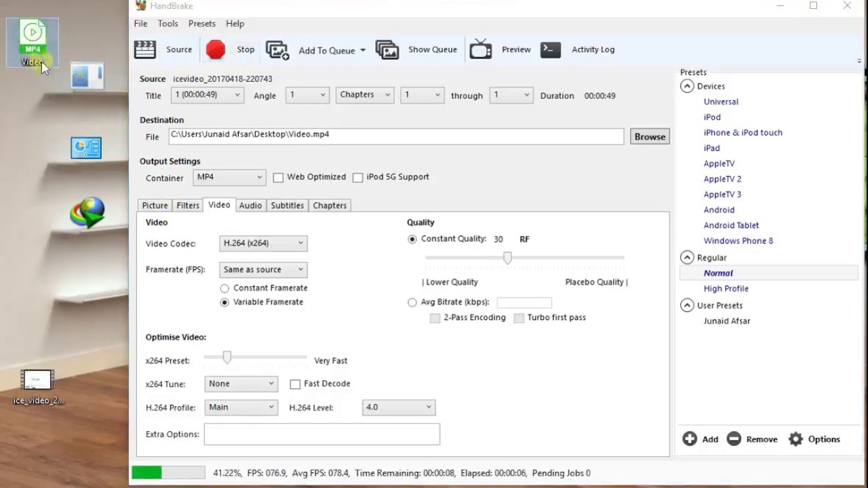Select Variable Framerate radio button
Image resolution: width=868 pixels, height=488 pixels.
point(224,302)
